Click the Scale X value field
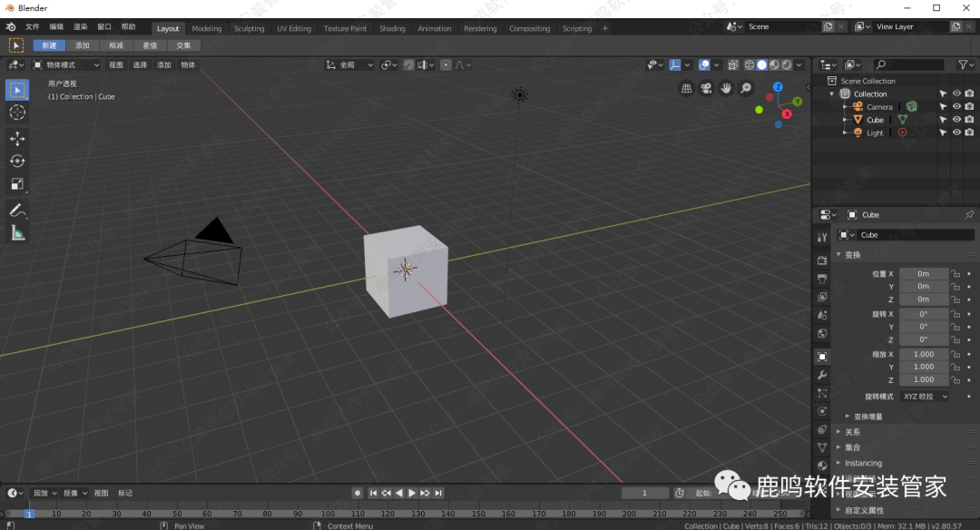980x530 pixels. click(x=923, y=354)
